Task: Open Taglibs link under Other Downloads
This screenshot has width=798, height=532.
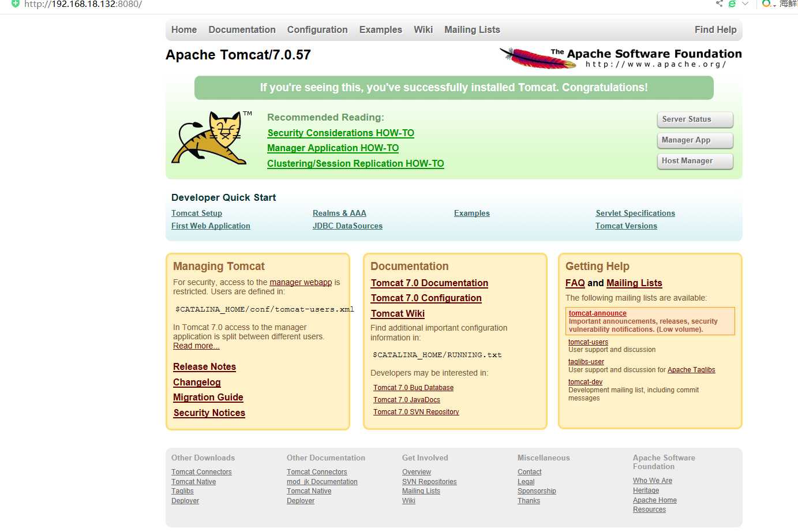Action: tap(182, 491)
